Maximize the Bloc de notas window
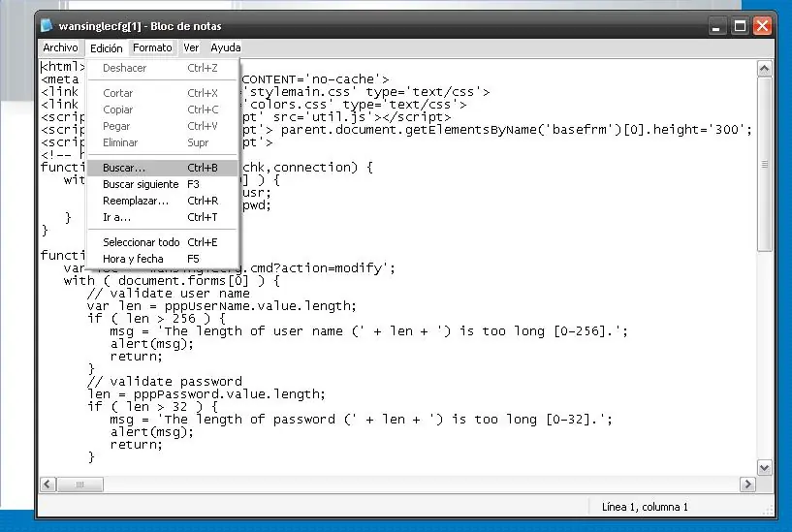792x532 pixels. point(740,26)
